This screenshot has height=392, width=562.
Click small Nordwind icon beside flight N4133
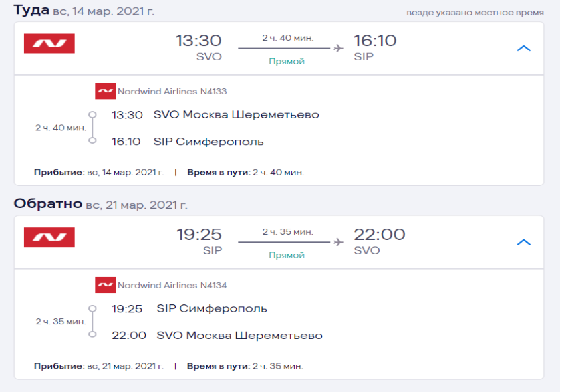[x=105, y=92]
